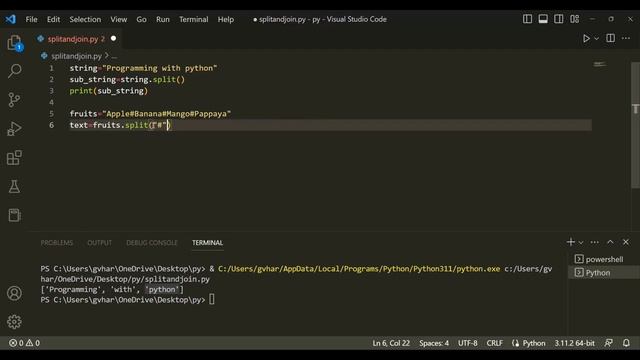
Task: Maximize the panel with the up chevron
Action: pyautogui.click(x=610, y=242)
